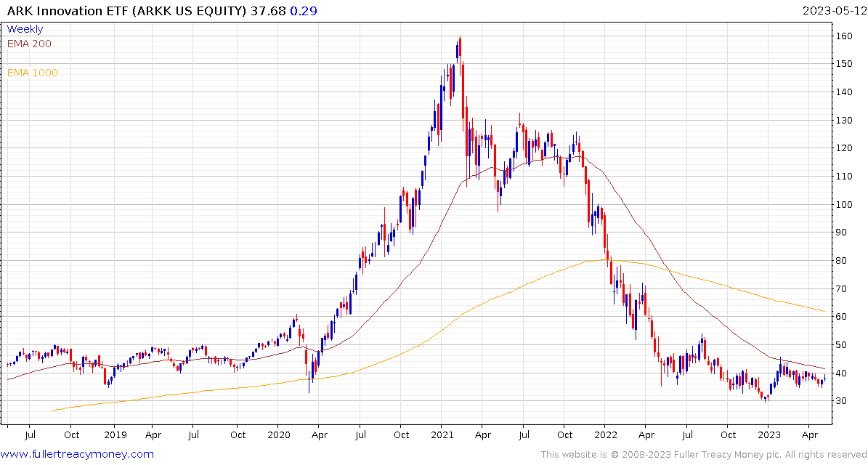Click the most recent weekly candlestick
The height and width of the screenshot is (465, 868).
pos(825,378)
